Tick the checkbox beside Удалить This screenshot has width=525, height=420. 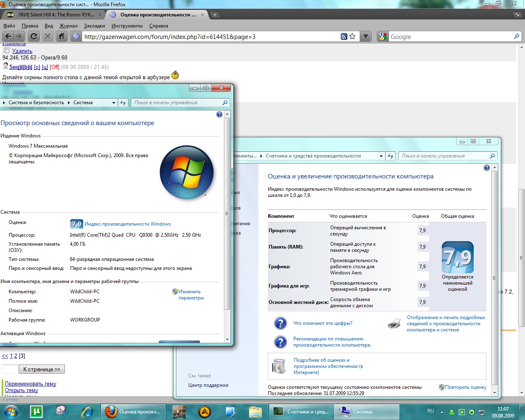[x=7, y=50]
